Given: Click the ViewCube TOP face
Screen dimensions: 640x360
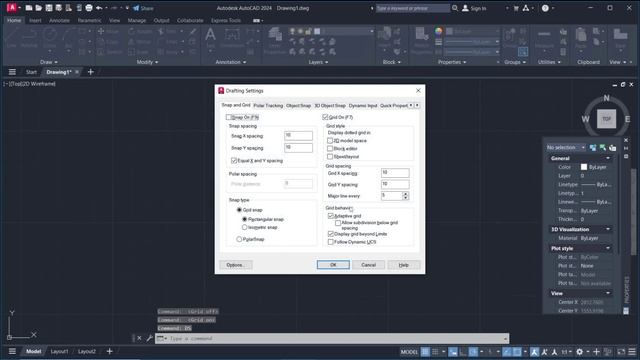Looking at the screenshot, I should point(607,119).
